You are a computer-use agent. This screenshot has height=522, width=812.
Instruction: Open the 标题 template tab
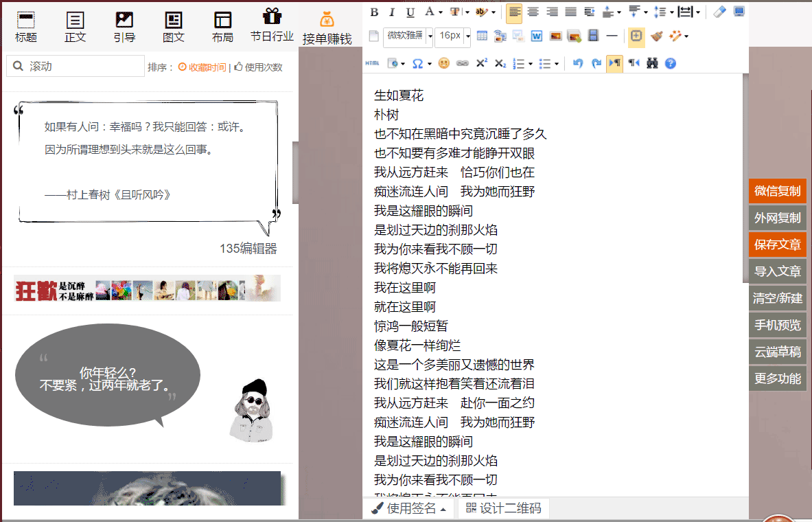coord(26,26)
